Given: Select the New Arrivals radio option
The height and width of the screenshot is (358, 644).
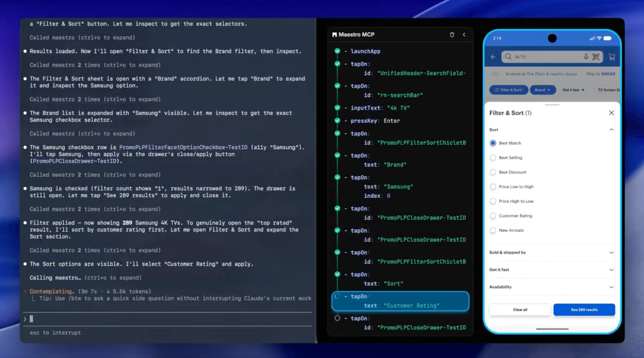Looking at the screenshot, I should coord(493,230).
